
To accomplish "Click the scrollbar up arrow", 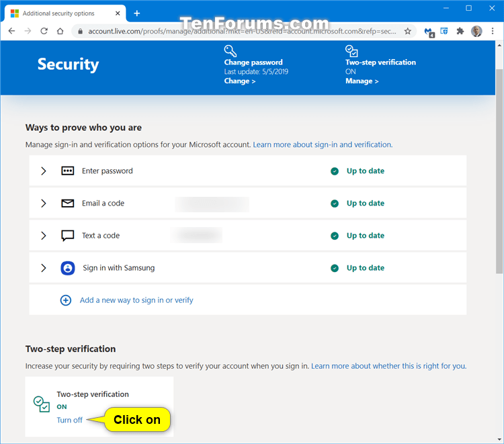I will point(499,45).
